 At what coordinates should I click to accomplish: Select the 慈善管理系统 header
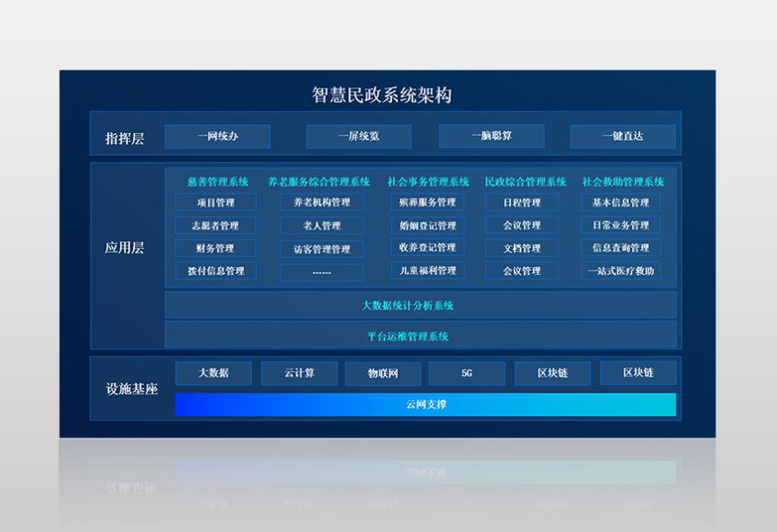pyautogui.click(x=214, y=181)
